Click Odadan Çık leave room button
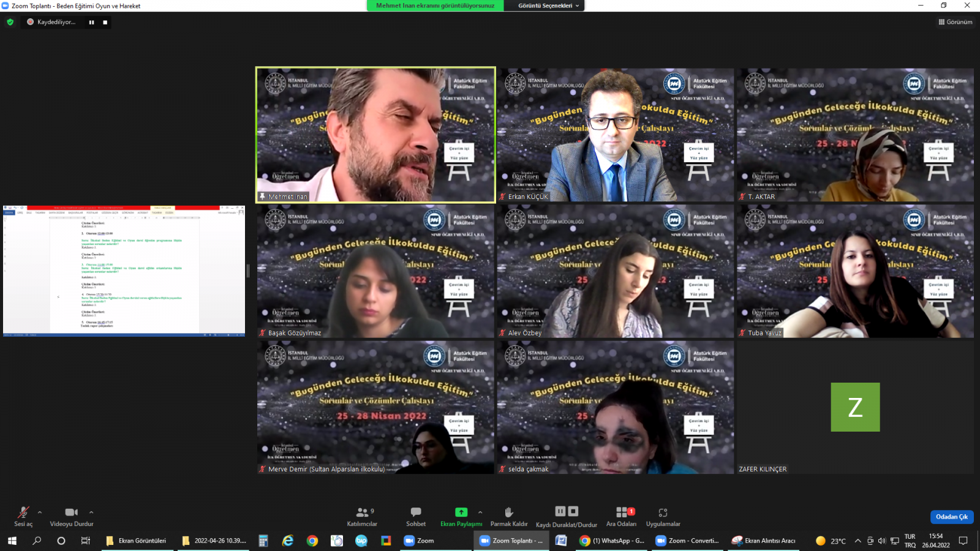This screenshot has width=980, height=551. click(952, 517)
